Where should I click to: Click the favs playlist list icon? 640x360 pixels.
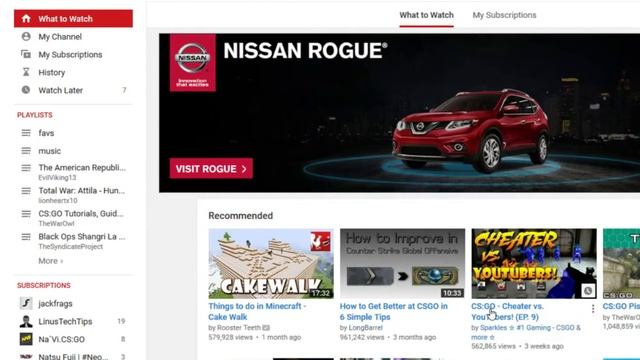[x=26, y=133]
